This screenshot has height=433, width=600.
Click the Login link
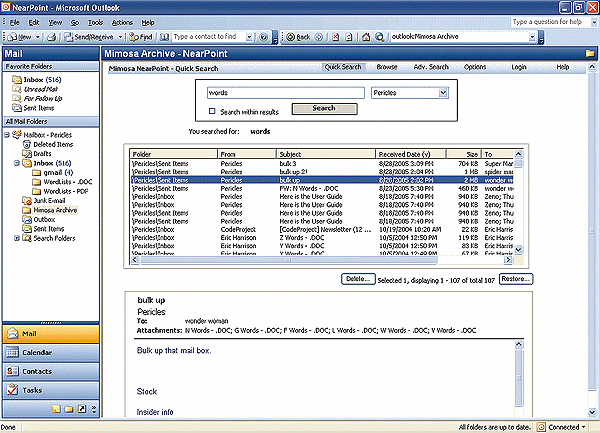tap(518, 67)
